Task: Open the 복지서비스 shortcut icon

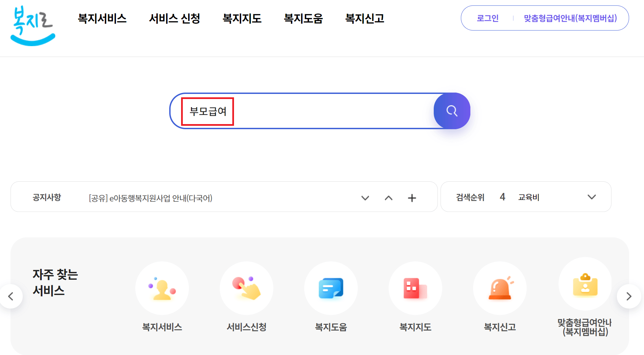Action: pos(162,288)
